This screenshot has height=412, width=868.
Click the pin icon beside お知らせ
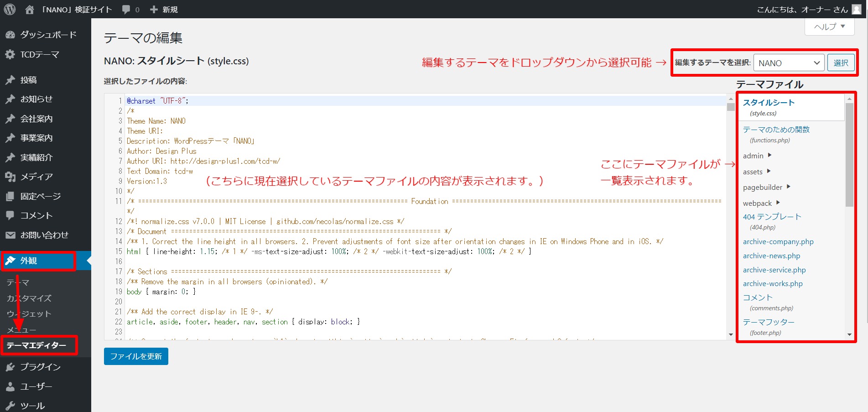[10, 99]
